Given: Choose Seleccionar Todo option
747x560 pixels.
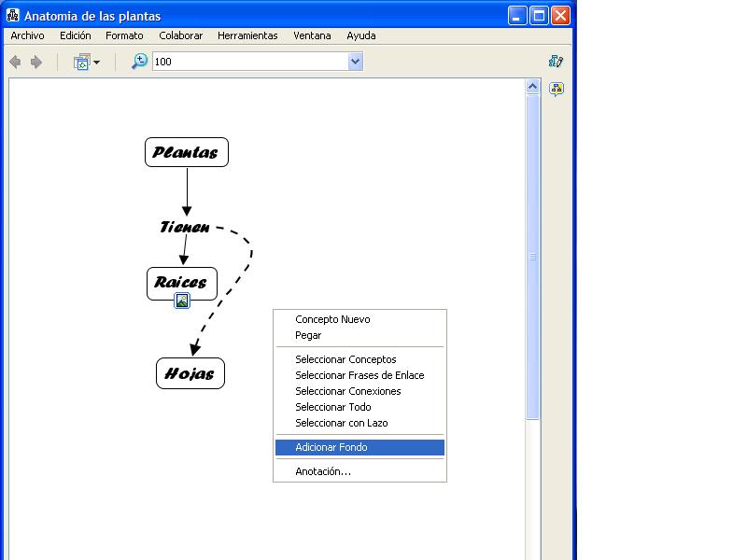Looking at the screenshot, I should coord(359,407).
